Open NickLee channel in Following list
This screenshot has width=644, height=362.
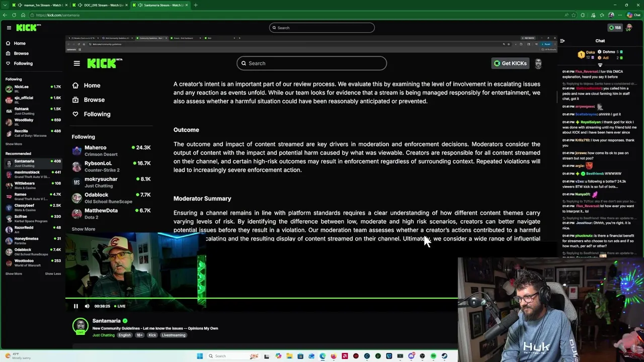[33, 89]
